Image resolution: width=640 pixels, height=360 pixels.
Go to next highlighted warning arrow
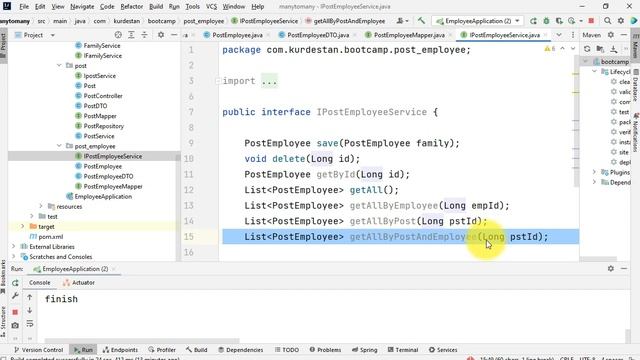(573, 49)
